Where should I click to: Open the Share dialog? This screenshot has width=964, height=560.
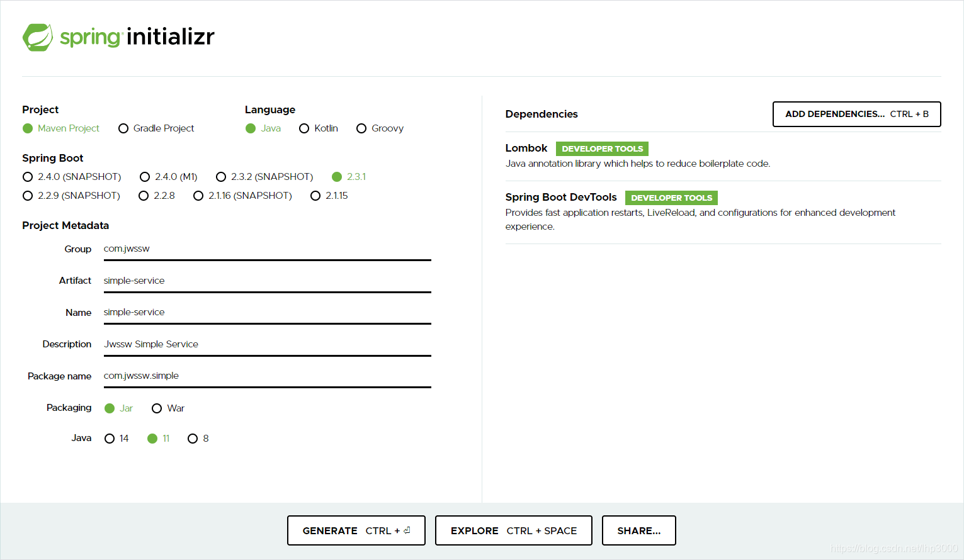[x=639, y=530]
